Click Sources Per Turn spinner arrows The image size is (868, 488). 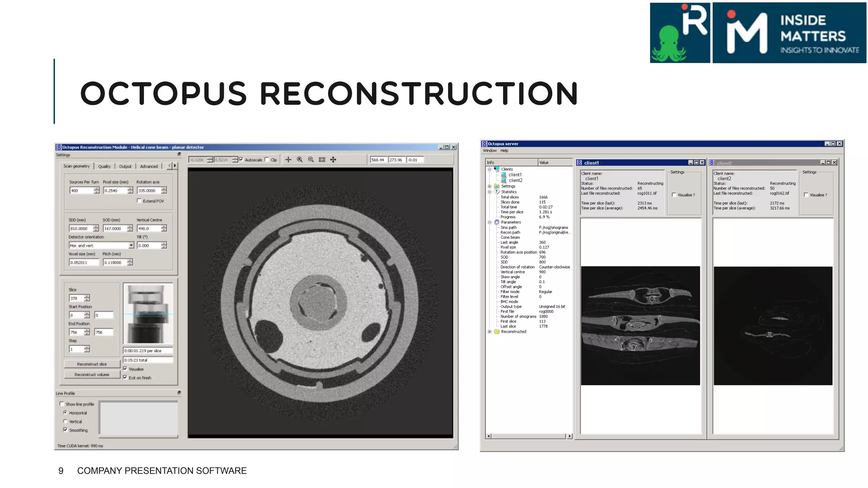(x=97, y=190)
